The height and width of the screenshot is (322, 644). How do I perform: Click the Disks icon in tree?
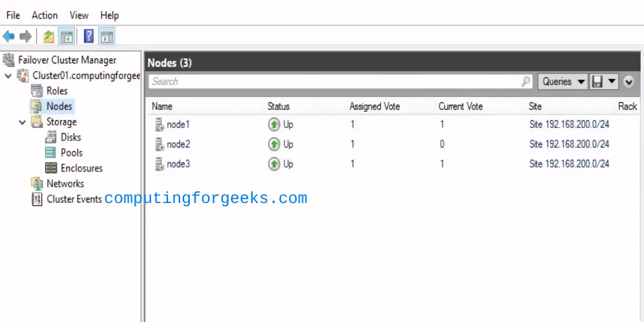(51, 137)
